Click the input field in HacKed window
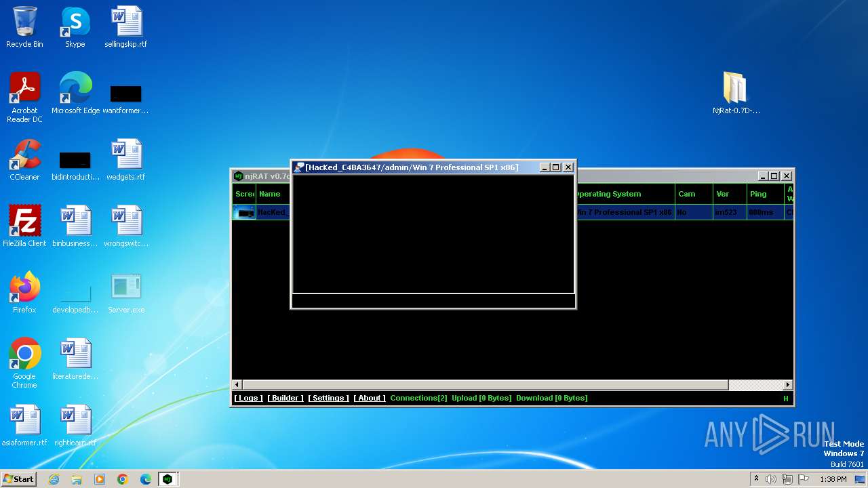 pos(433,301)
